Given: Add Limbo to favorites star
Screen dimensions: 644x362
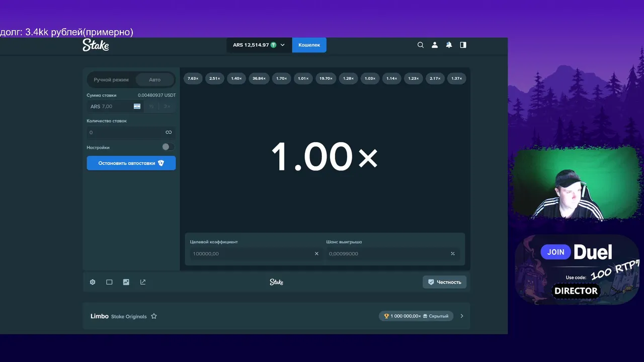Looking at the screenshot, I should click(x=154, y=316).
